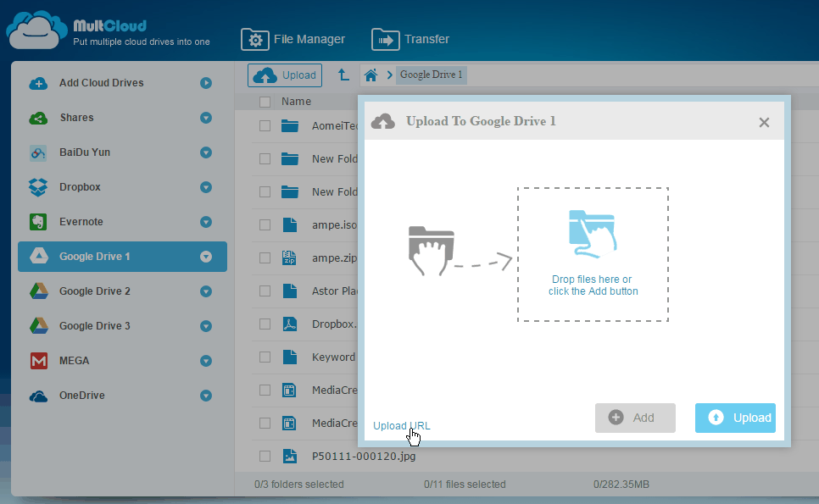Click the cloud icon in upload dialog title
The width and height of the screenshot is (819, 504).
click(383, 122)
